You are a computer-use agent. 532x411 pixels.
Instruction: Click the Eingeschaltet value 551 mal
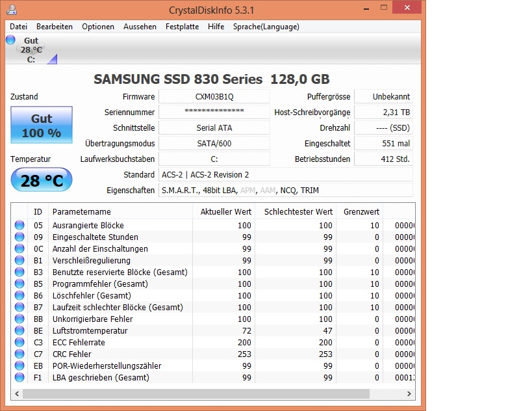pos(383,144)
